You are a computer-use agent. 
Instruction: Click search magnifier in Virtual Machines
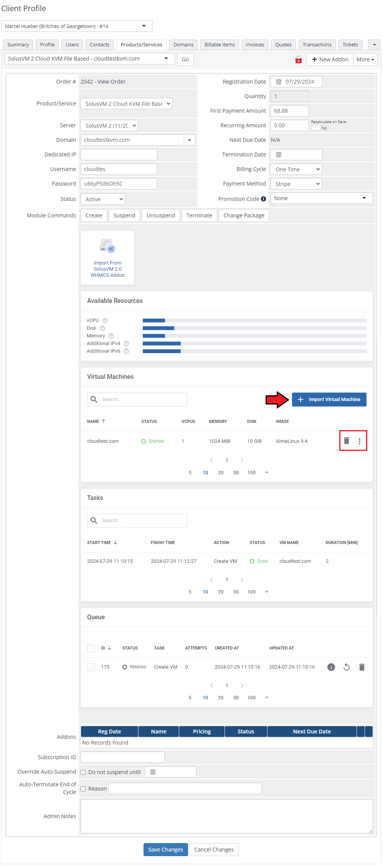(94, 399)
